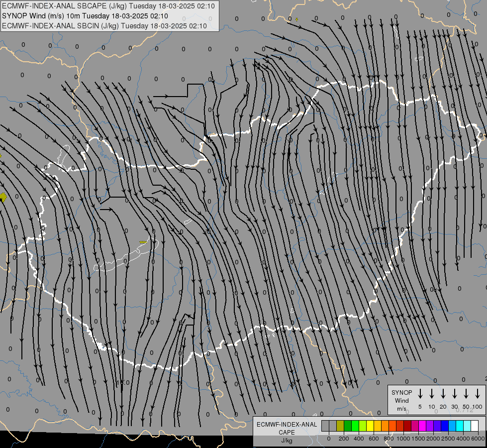Click the 'ECMWF-INDEX-ANAL' label in CAPE legend
This screenshot has width=487, height=448.
[x=287, y=425]
